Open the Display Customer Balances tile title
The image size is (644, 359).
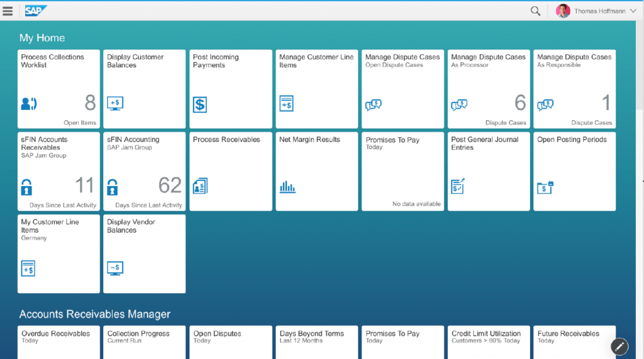(135, 61)
